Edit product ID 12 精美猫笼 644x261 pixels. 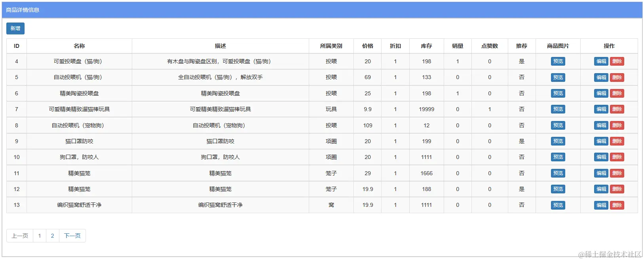(601, 189)
